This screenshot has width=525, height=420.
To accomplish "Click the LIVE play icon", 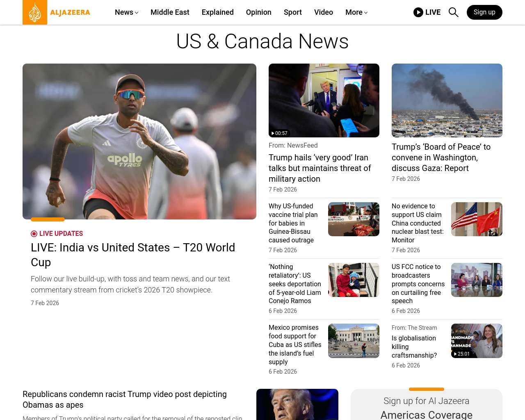I will click(418, 12).
